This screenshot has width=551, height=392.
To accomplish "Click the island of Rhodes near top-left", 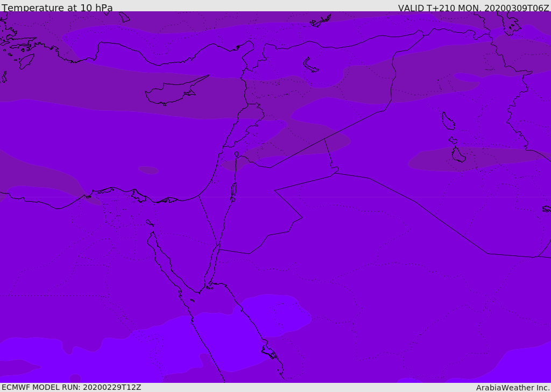I will coord(26,61).
